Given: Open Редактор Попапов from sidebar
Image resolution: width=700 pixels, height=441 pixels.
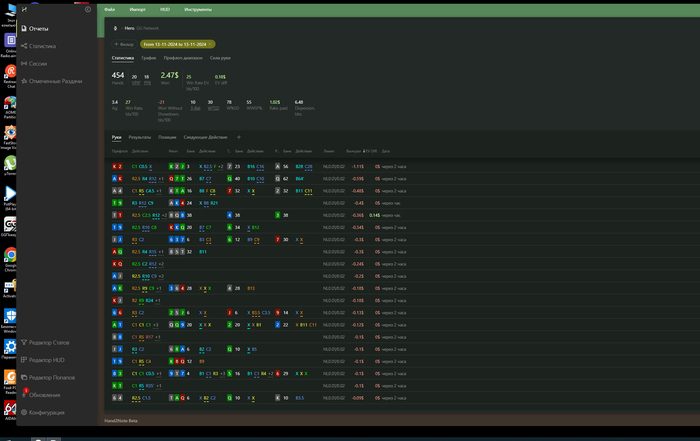Looking at the screenshot, I should coord(48,377).
